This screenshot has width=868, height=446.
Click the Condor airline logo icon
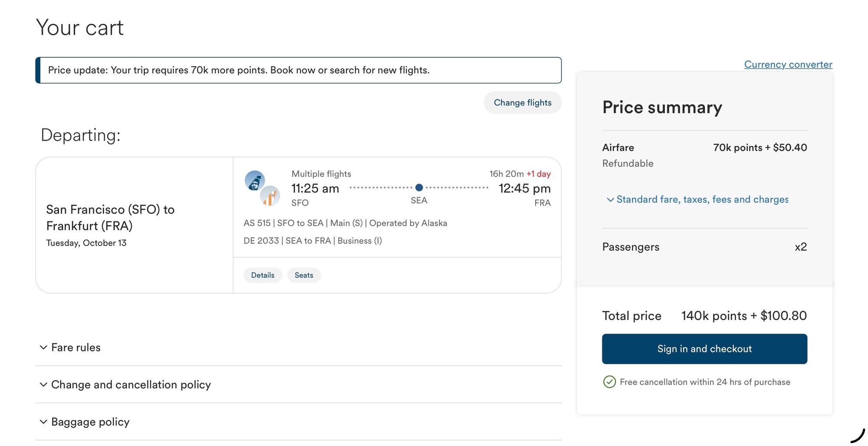coord(270,196)
